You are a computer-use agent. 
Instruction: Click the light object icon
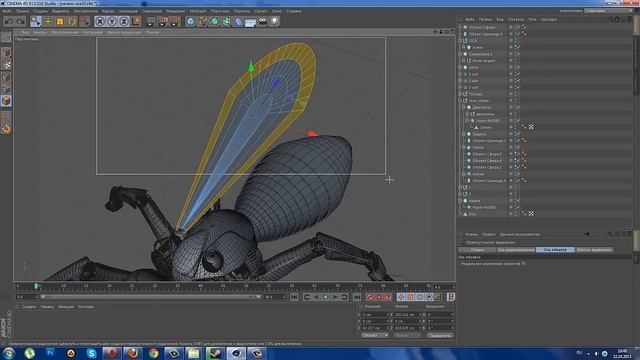pos(275,21)
